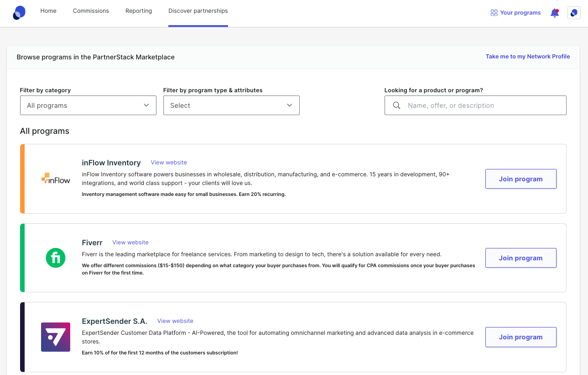Screen dimensions: 588x375
Task: Click the ExpertSender Customer Data Platform description
Action: pos(278,337)
